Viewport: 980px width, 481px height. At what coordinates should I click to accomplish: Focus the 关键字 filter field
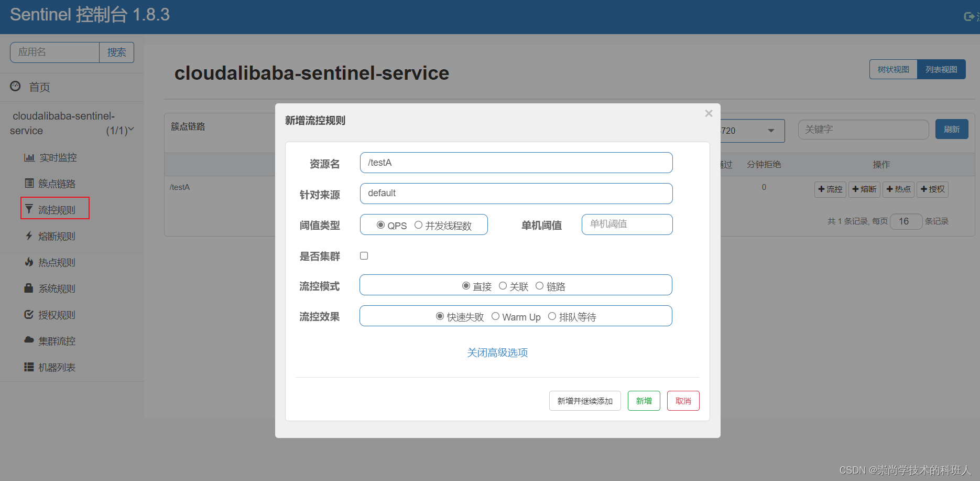click(x=863, y=130)
